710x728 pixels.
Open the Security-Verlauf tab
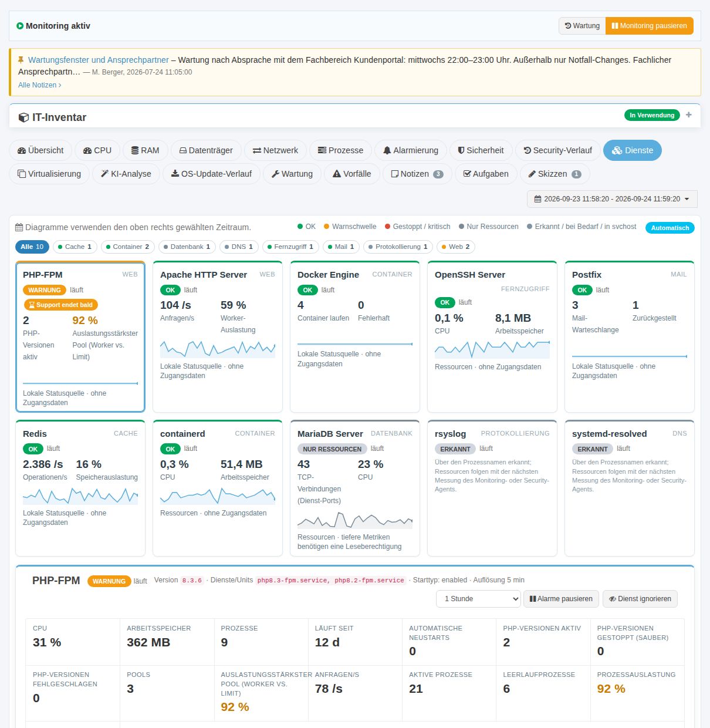pos(558,150)
